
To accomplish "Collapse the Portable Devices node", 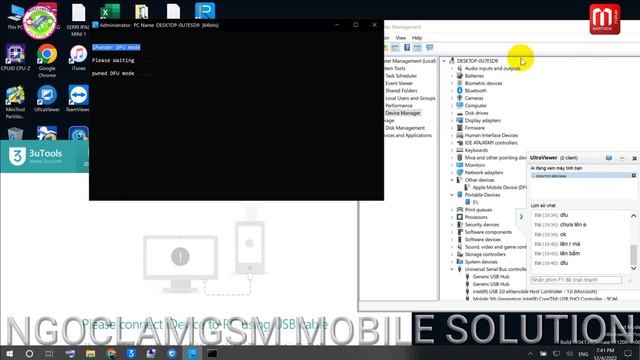I will (x=452, y=195).
